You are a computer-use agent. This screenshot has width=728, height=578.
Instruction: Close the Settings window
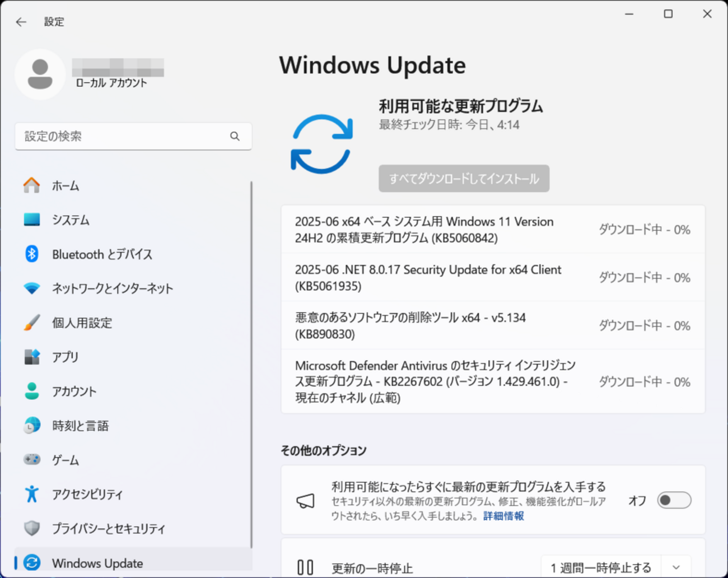coord(707,14)
